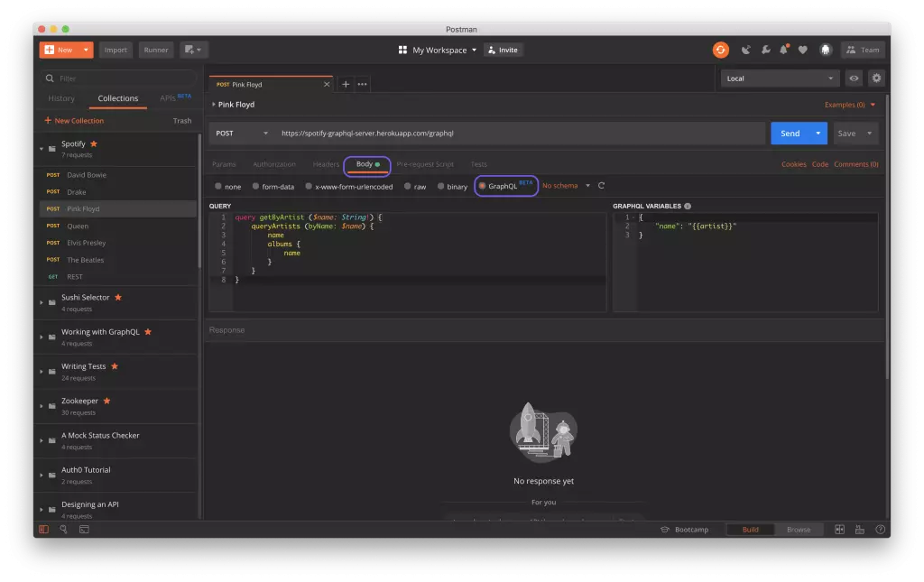Click the star next to Spotify collection
Image resolution: width=924 pixels, height=582 pixels.
click(94, 143)
